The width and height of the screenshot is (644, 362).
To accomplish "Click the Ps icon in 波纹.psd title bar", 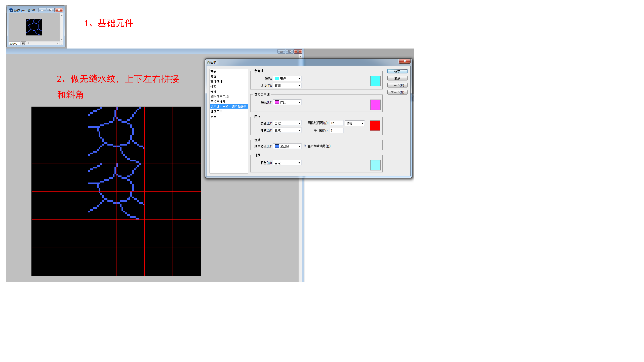I will coord(11,10).
